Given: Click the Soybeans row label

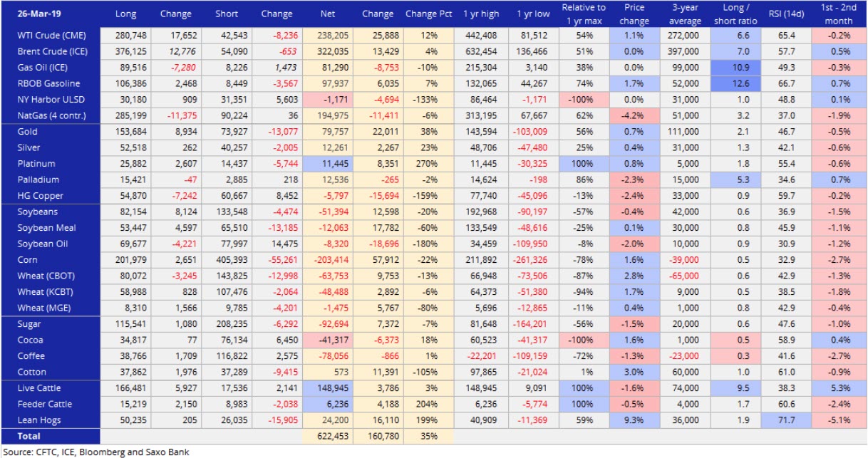Looking at the screenshot, I should tap(38, 212).
